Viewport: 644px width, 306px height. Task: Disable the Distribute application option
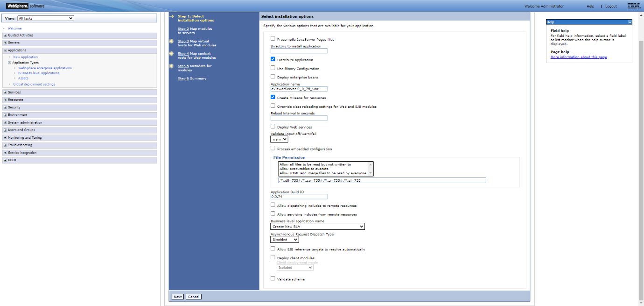(273, 59)
